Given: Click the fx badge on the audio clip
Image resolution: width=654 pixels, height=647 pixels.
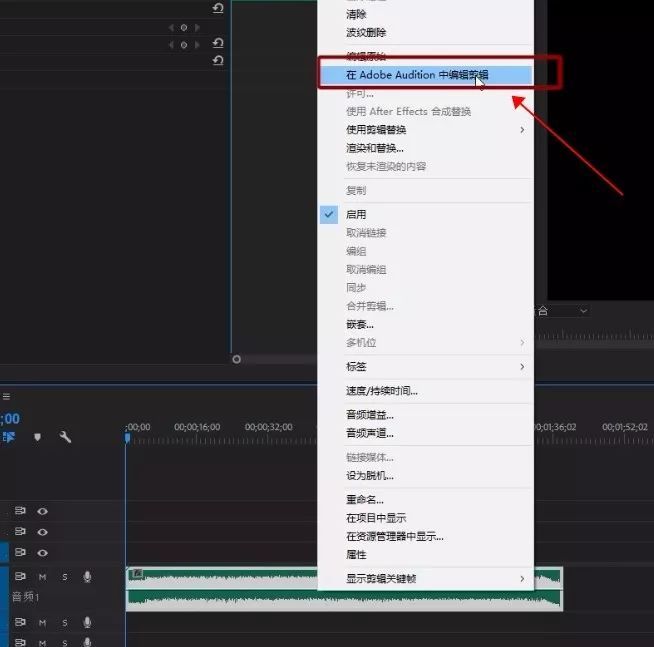Looking at the screenshot, I should pyautogui.click(x=136, y=574).
